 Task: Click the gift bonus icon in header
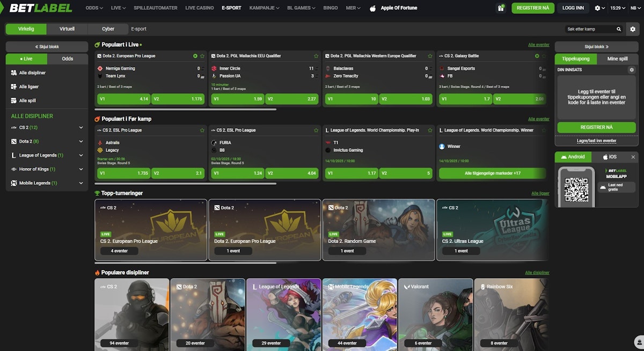(501, 8)
